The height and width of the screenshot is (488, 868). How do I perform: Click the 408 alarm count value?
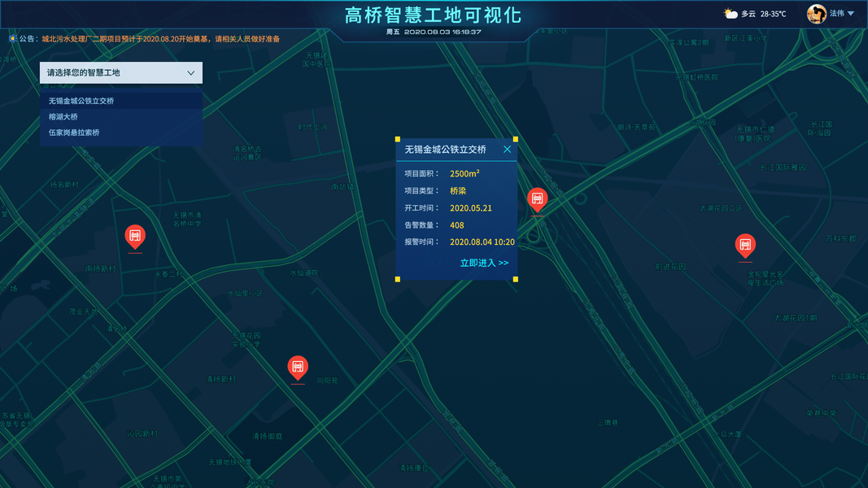click(456, 225)
